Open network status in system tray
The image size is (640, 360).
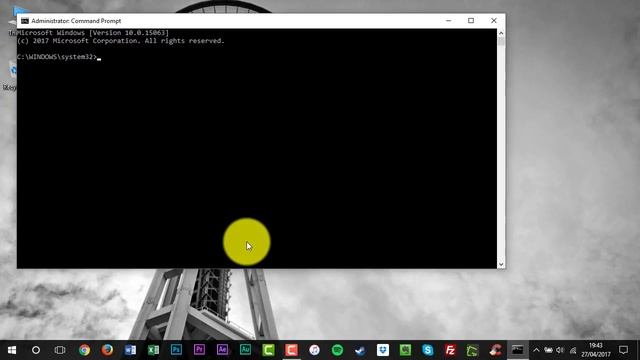tap(573, 350)
